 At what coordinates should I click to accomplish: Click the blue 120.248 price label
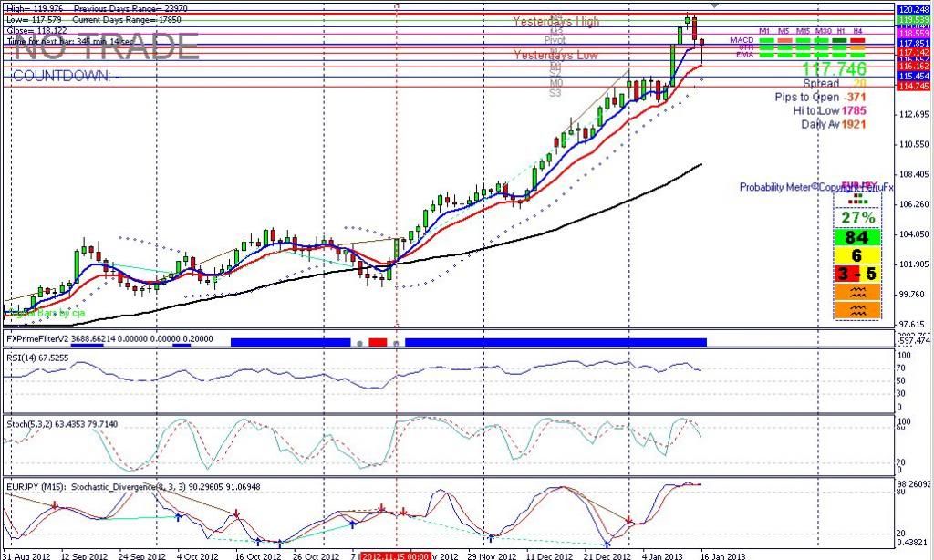coord(915,7)
